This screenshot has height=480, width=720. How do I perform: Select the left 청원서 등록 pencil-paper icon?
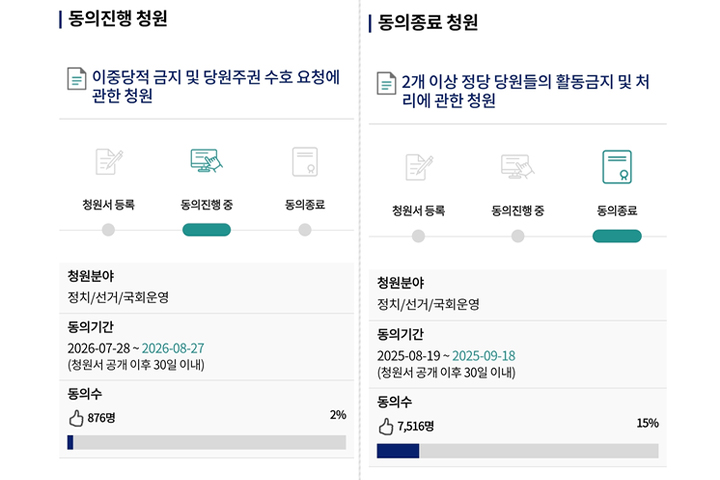click(109, 161)
